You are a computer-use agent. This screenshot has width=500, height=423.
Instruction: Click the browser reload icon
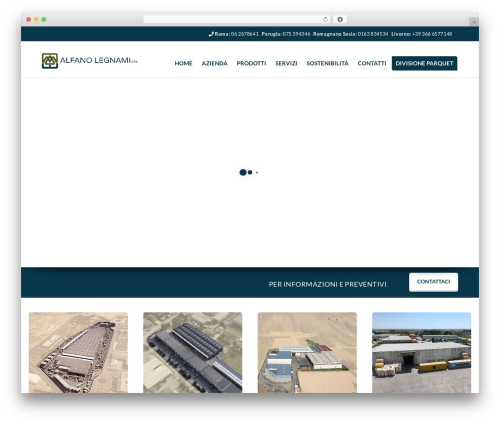click(325, 20)
